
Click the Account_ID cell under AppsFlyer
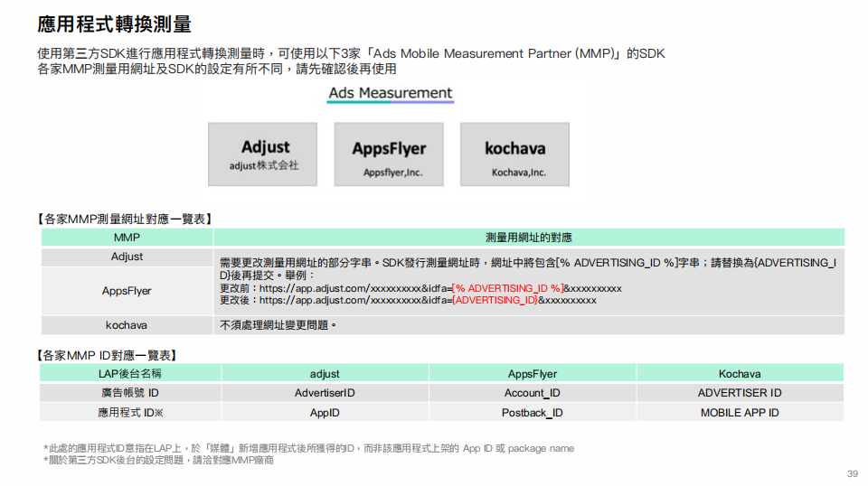tap(532, 393)
